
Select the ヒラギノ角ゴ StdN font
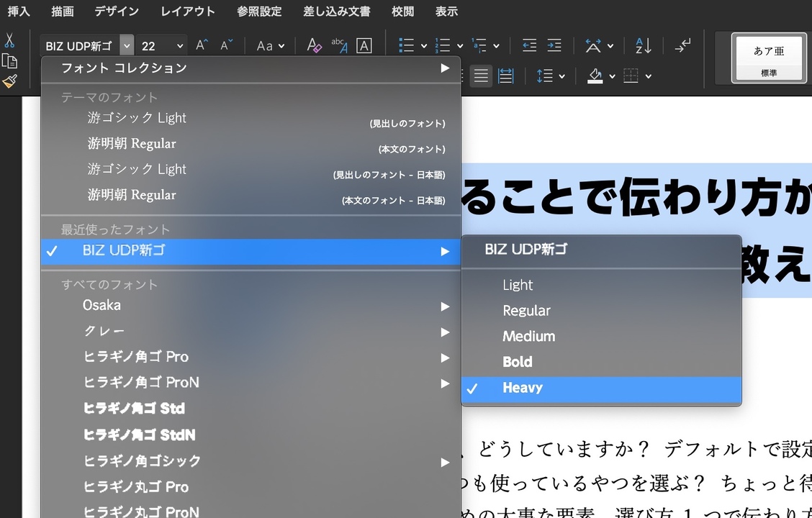tap(251, 435)
